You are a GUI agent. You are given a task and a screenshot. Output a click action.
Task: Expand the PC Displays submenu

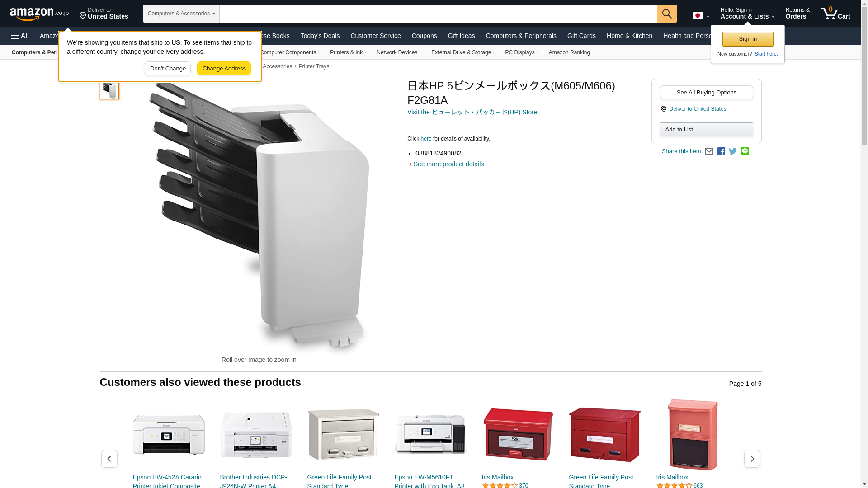pyautogui.click(x=522, y=52)
